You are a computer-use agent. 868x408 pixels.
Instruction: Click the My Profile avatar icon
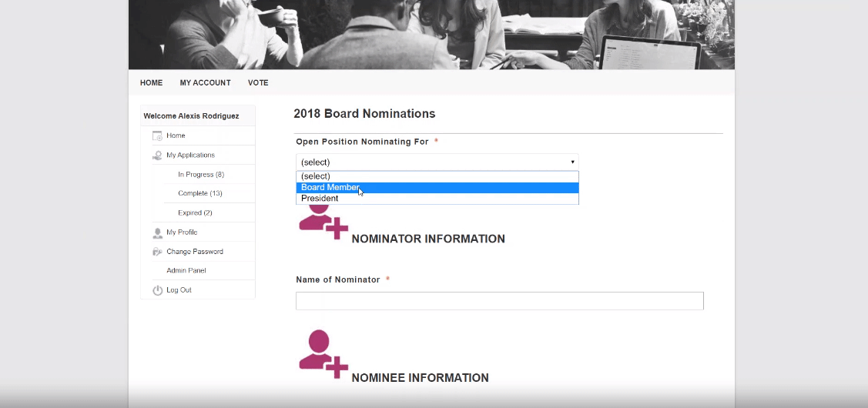pyautogui.click(x=157, y=232)
